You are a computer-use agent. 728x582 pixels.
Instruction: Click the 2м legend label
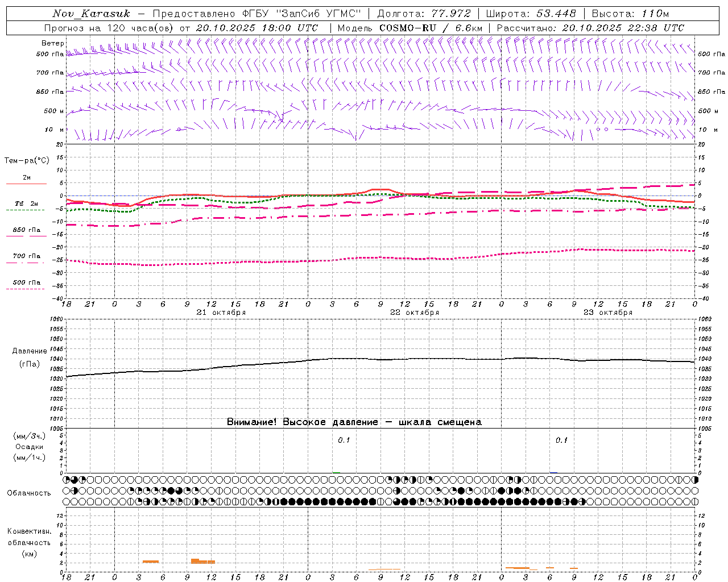click(27, 178)
